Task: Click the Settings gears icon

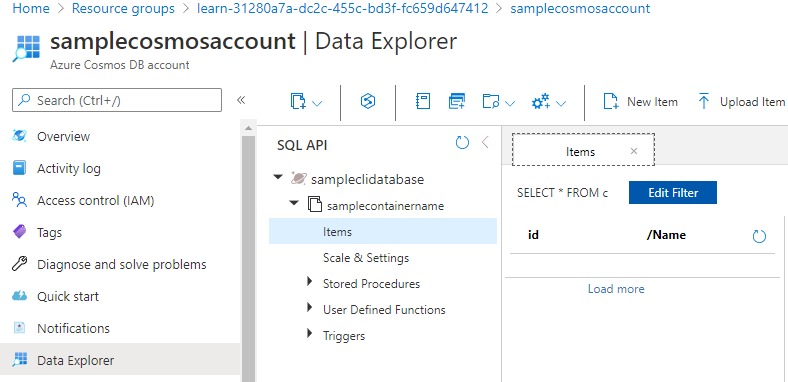Action: 541,102
